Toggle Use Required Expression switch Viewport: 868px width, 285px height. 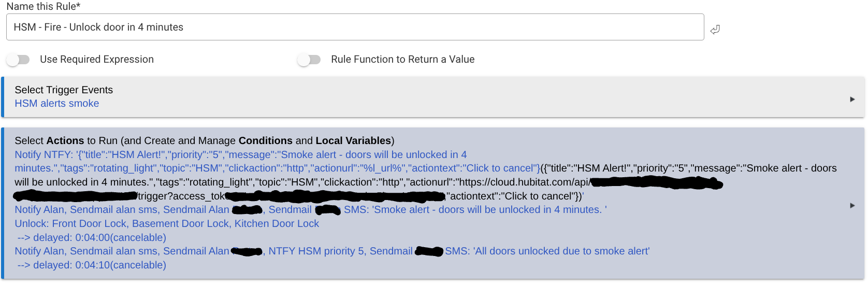[x=18, y=60]
